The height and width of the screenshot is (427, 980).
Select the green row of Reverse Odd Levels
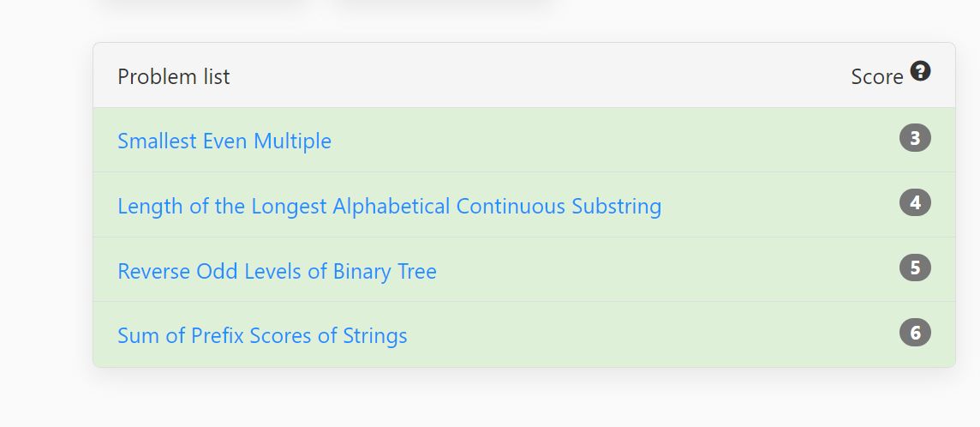pyautogui.click(x=523, y=269)
